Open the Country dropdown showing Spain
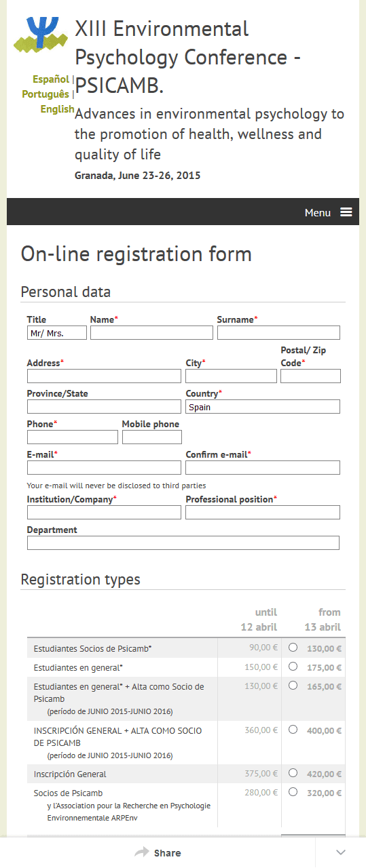This screenshot has width=366, height=868. (x=263, y=407)
